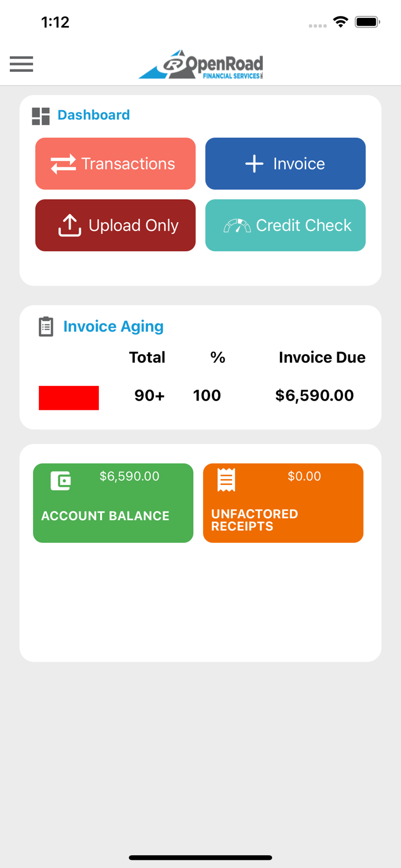Click the Dashboard grid icon

click(39, 116)
